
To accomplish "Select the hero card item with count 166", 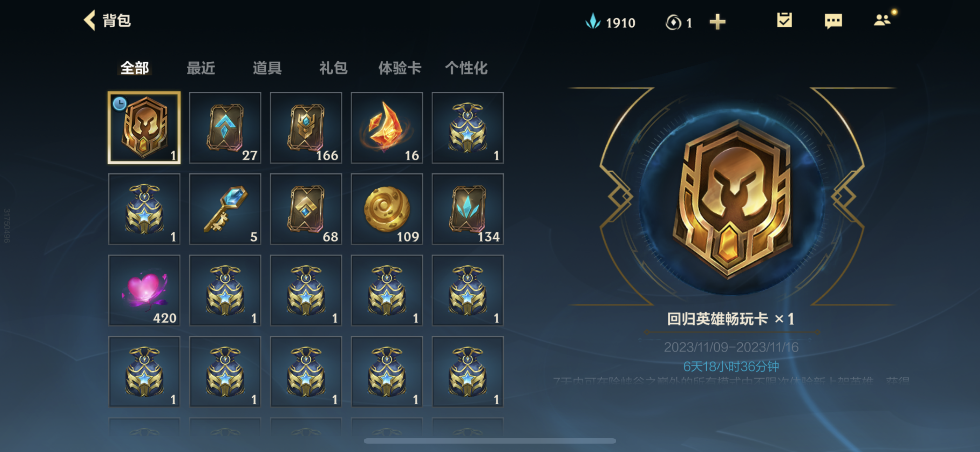I will 306,128.
